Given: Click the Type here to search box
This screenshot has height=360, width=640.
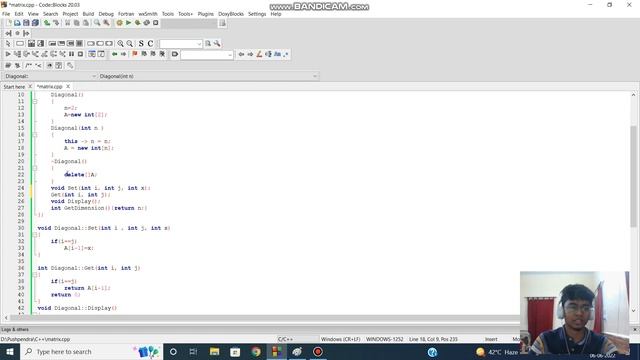Looking at the screenshot, I should (91, 351).
